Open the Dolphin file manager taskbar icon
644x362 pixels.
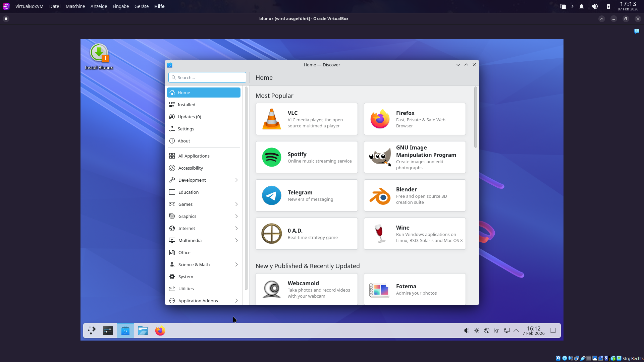tap(143, 331)
